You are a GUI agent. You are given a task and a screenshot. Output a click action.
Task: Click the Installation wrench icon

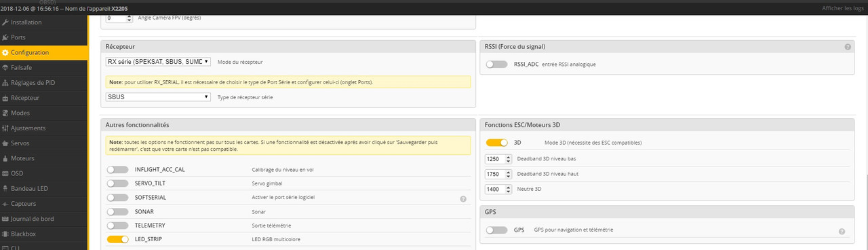tap(5, 22)
